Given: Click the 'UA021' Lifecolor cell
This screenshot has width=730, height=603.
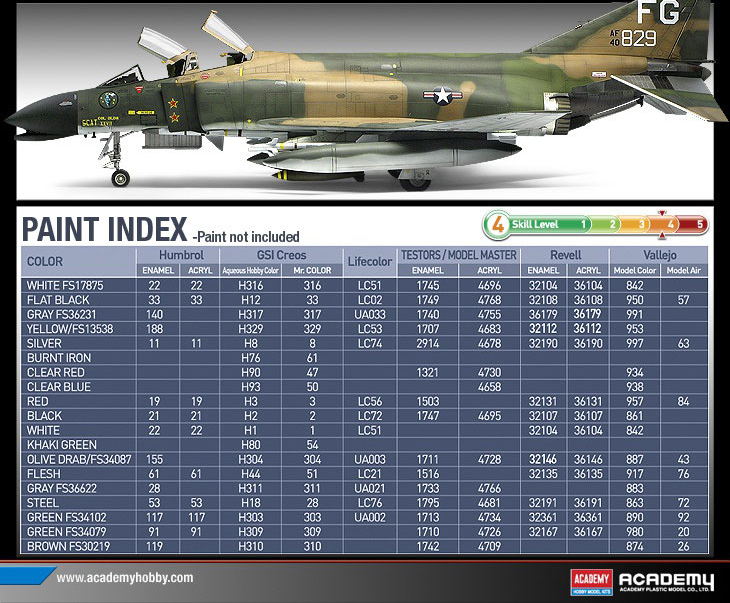Looking at the screenshot, I should click(370, 488).
